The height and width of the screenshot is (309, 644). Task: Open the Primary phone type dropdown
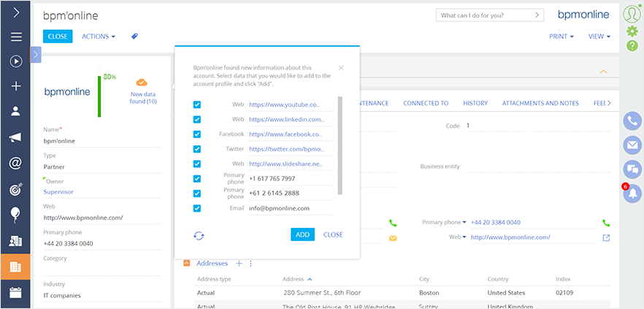[464, 222]
